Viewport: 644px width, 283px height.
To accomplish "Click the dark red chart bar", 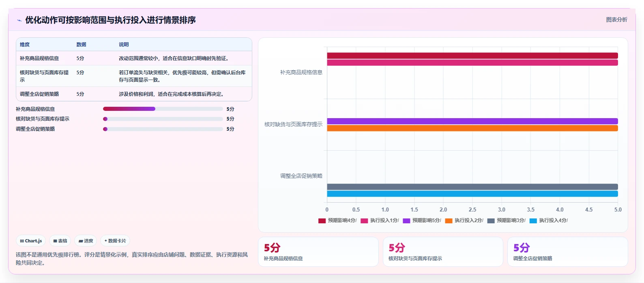I will click(x=472, y=56).
